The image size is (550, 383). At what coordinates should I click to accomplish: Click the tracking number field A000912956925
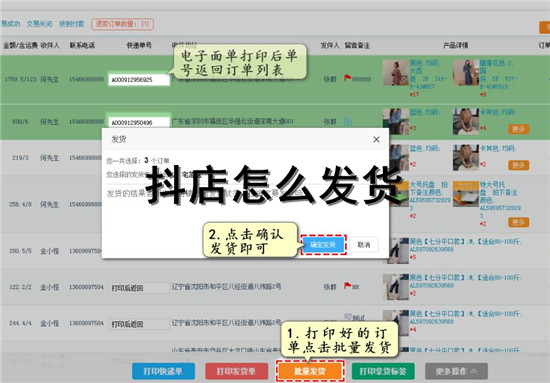pos(139,80)
